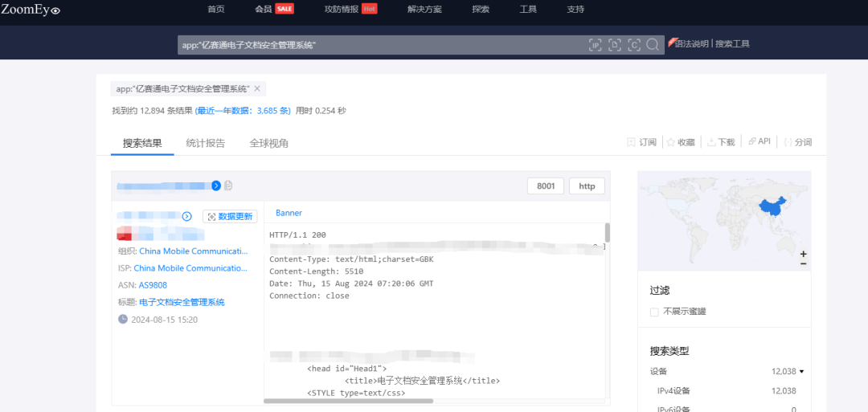Open the API link icon
The width and height of the screenshot is (868, 412).
coord(759,141)
